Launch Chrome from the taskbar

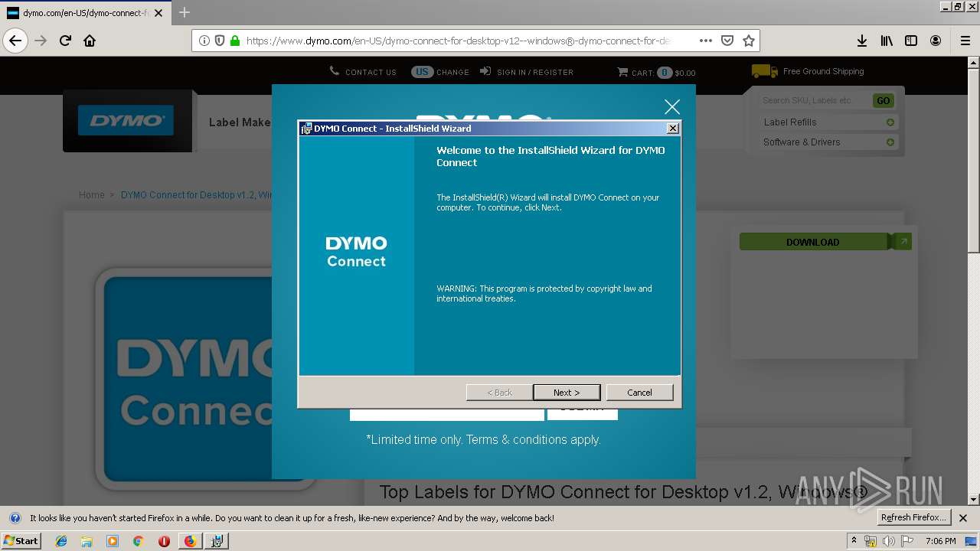pos(138,541)
